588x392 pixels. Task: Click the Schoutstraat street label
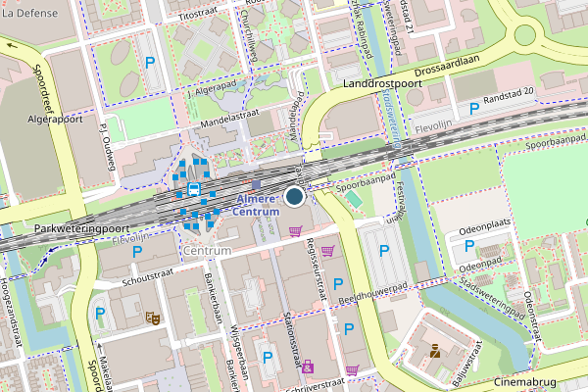[x=148, y=277]
